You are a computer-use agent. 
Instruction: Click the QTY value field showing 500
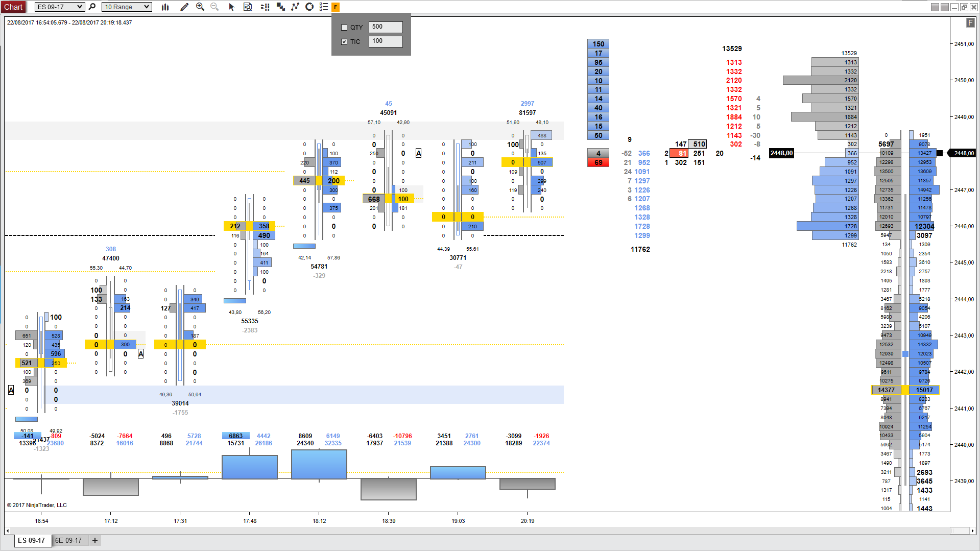(x=386, y=27)
